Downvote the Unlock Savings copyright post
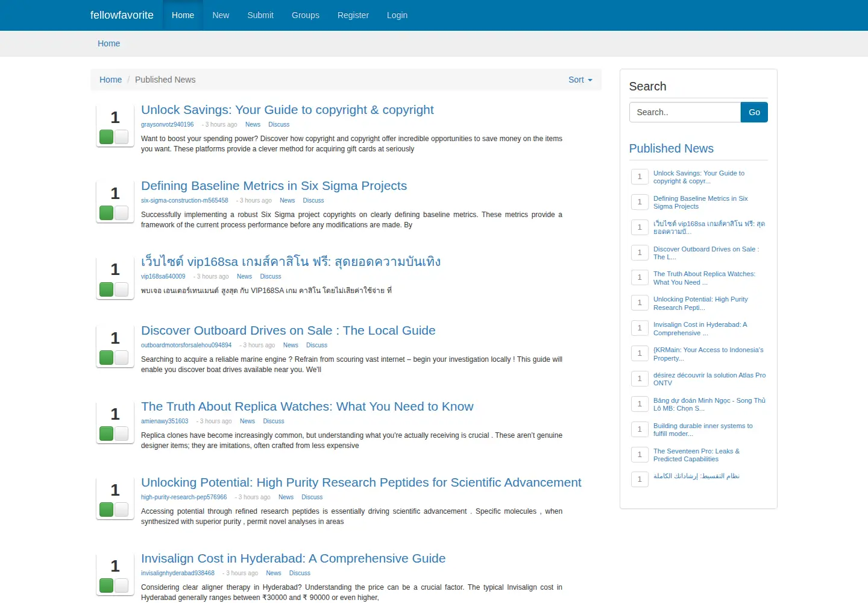The height and width of the screenshot is (603, 868). point(121,137)
